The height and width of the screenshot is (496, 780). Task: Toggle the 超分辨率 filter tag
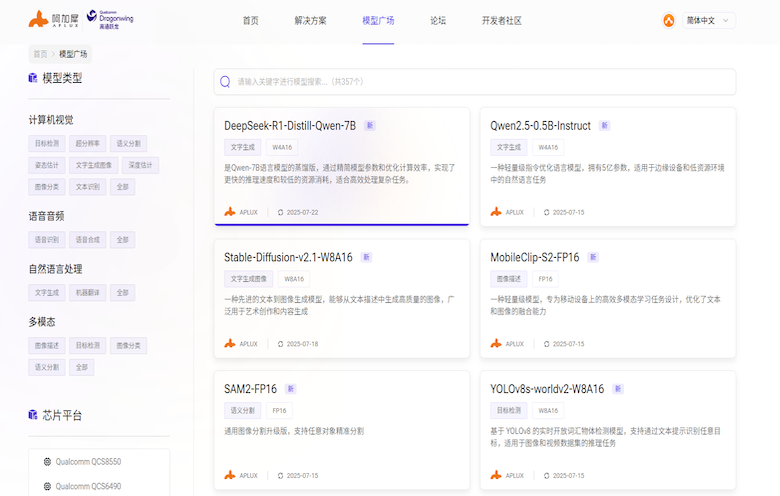click(88, 143)
